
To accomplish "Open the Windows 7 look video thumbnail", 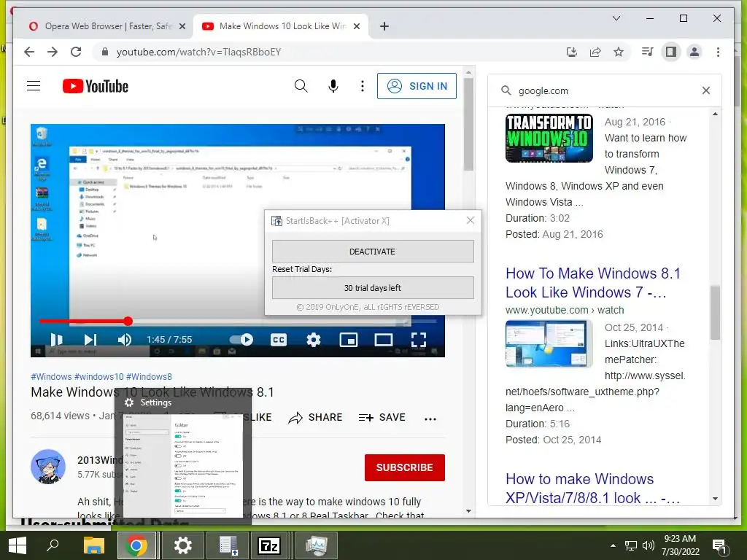I will click(x=549, y=344).
